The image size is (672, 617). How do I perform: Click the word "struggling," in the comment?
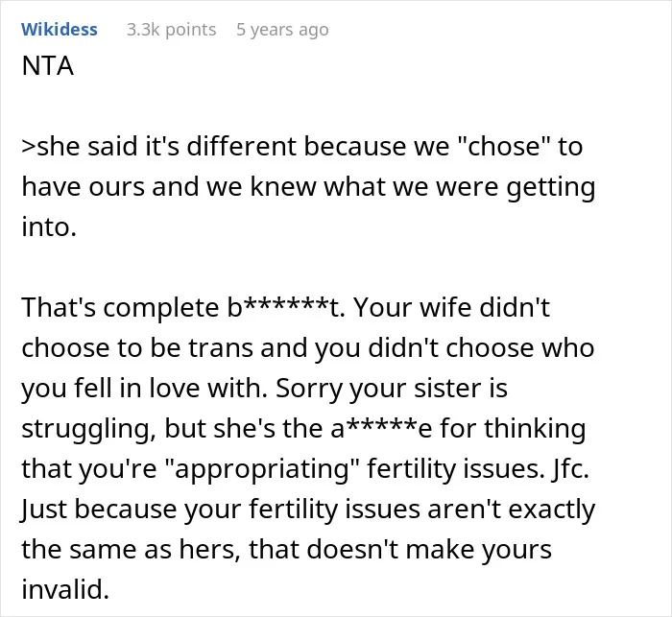point(88,429)
